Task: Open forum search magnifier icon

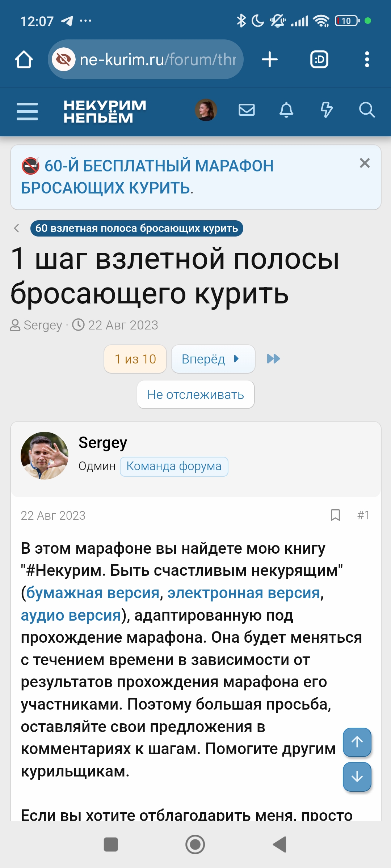Action: [x=366, y=110]
